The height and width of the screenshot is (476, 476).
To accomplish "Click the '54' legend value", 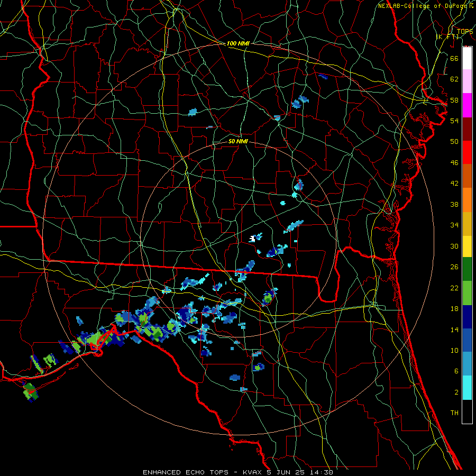I will (x=454, y=121).
